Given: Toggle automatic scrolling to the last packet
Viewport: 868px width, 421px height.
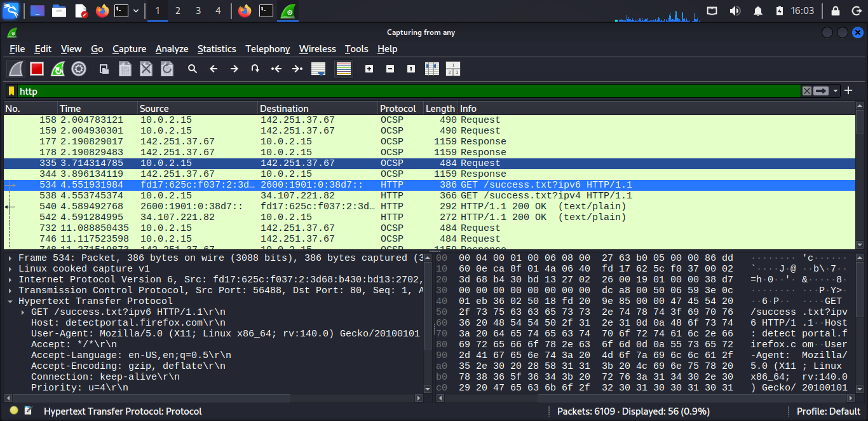Looking at the screenshot, I should (318, 69).
